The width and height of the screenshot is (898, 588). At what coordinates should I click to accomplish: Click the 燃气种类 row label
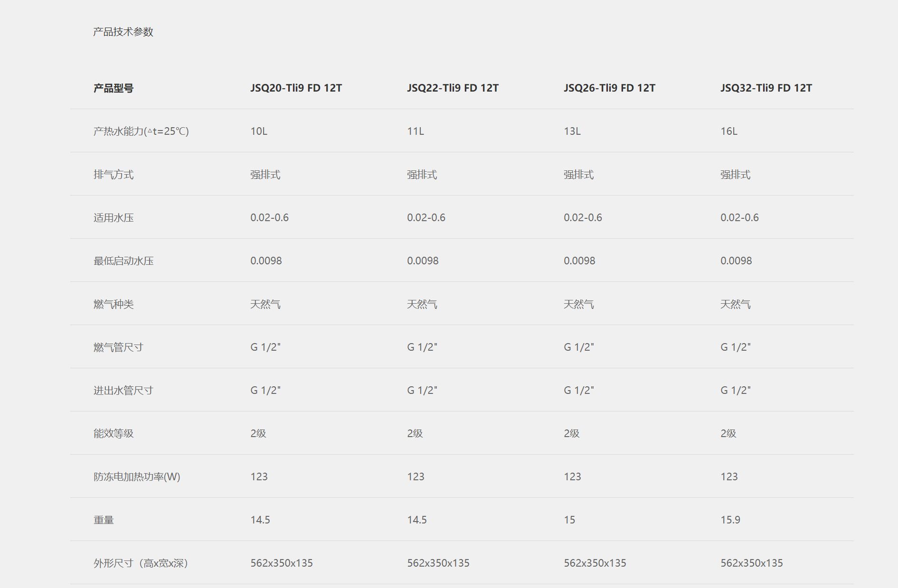click(x=113, y=304)
